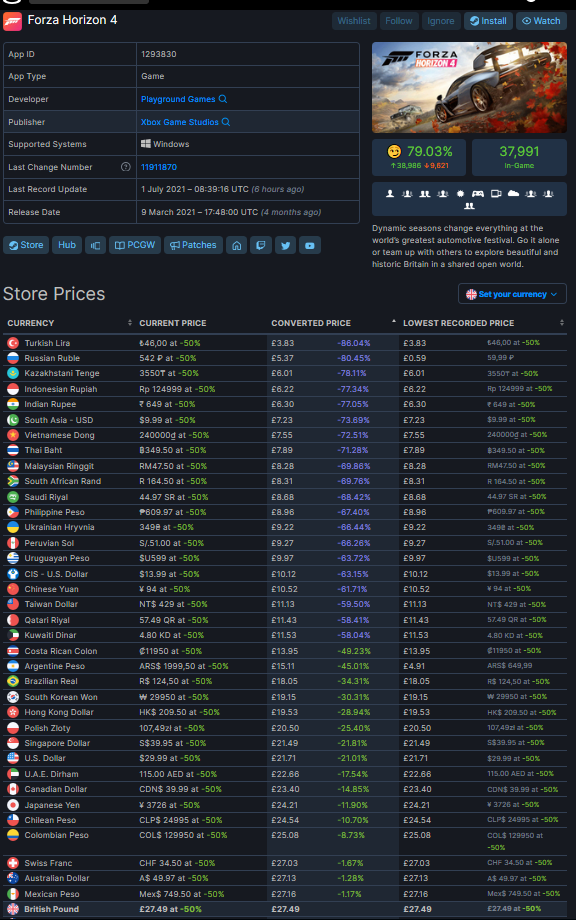Click the smiley rating emoji icon
The image size is (576, 920).
pos(394,151)
